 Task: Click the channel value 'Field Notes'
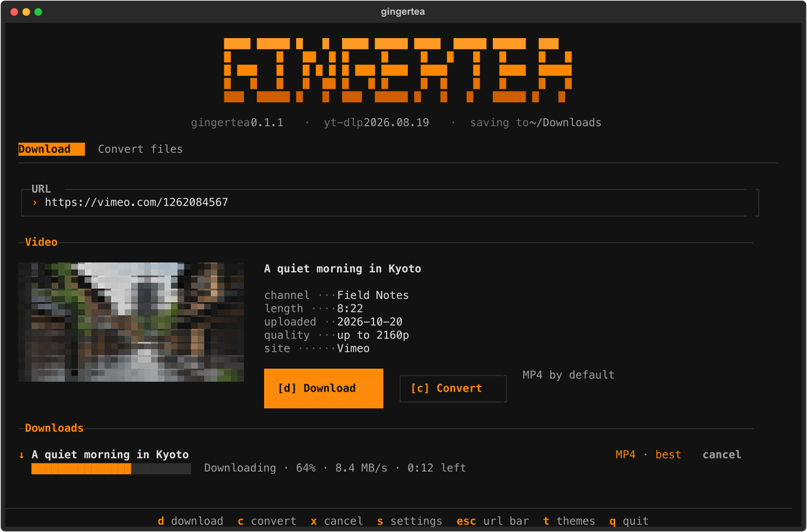click(373, 295)
